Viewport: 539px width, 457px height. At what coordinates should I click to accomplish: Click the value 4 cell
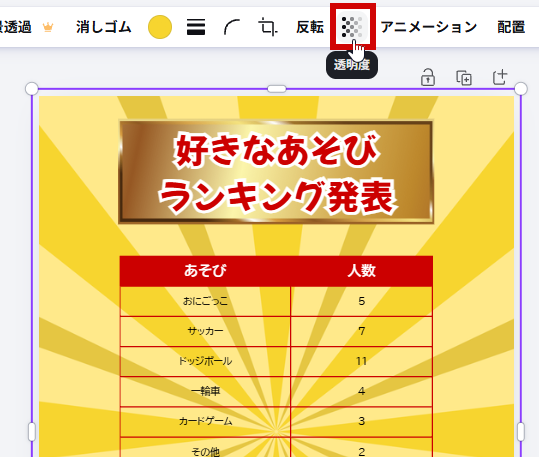[361, 391]
